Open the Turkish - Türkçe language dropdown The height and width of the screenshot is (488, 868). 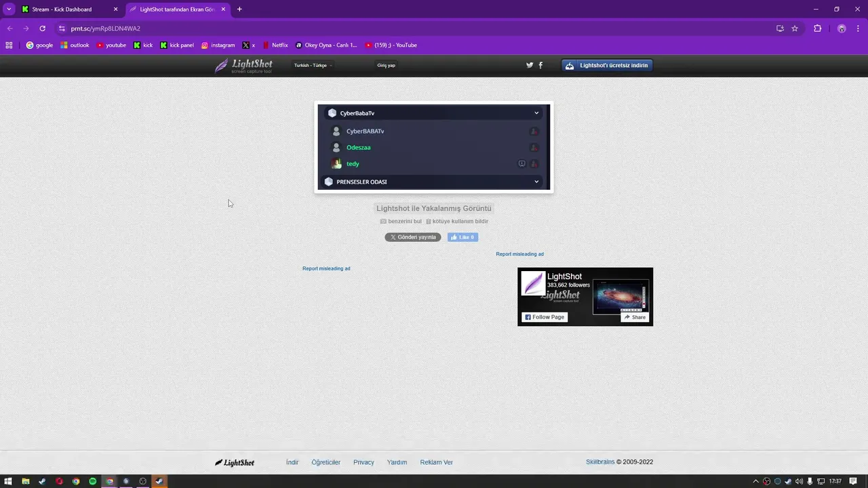coord(313,65)
